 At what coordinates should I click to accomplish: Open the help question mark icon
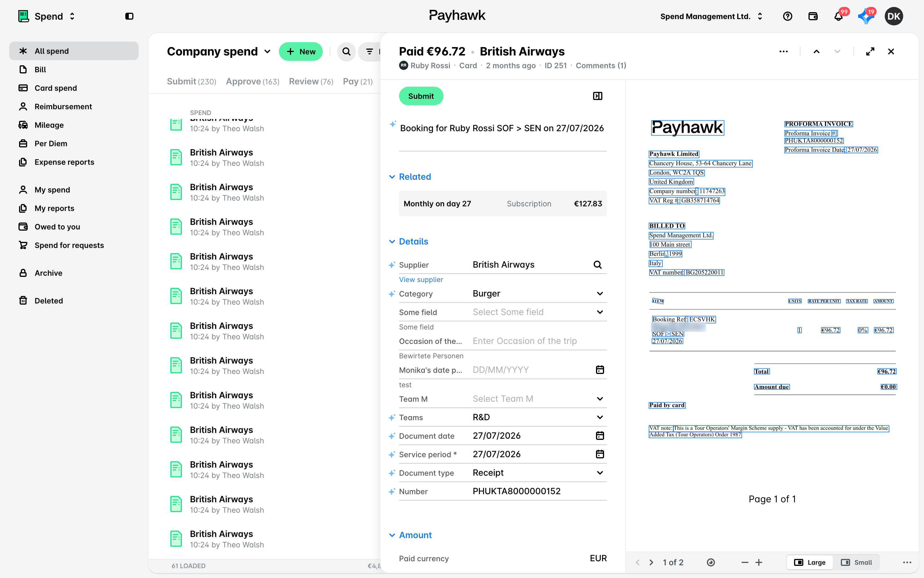pos(787,16)
